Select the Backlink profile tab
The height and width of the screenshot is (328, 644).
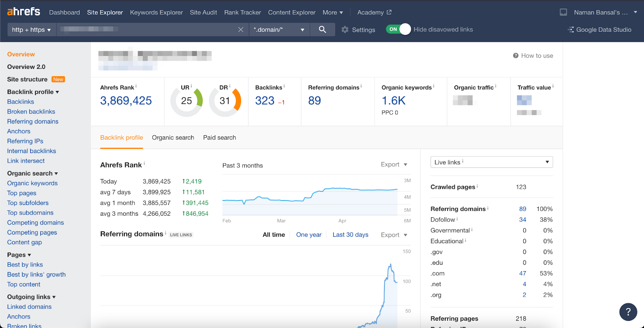click(x=122, y=138)
